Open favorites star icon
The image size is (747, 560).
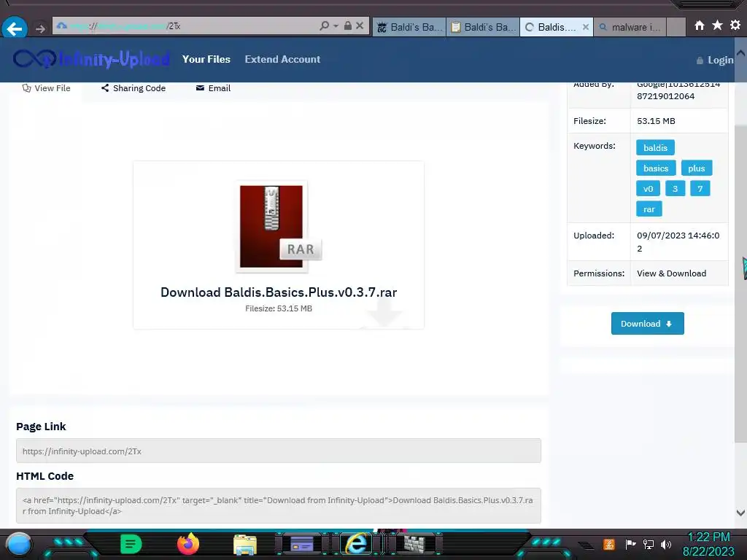click(718, 26)
